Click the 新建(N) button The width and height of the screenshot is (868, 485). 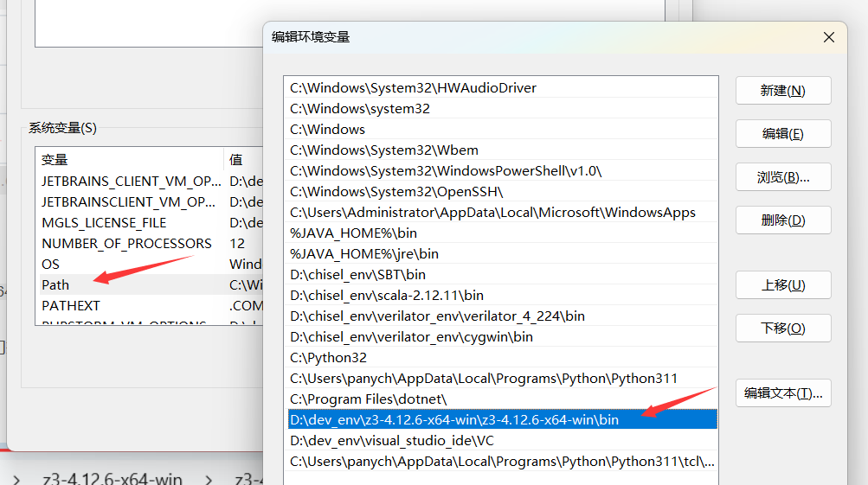(782, 91)
